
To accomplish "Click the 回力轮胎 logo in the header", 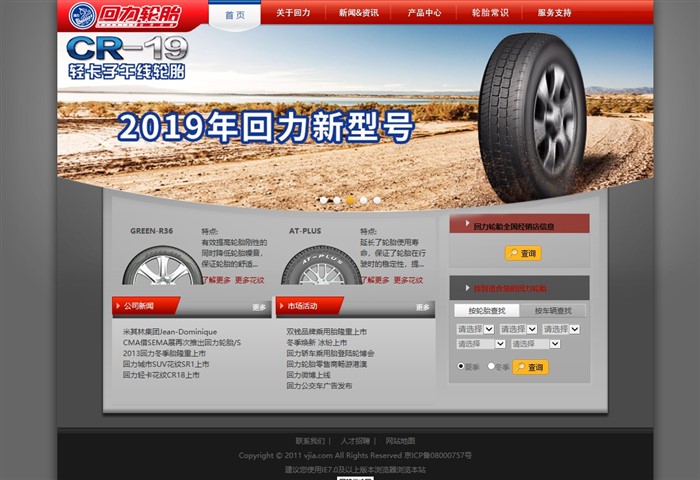I will point(125,16).
